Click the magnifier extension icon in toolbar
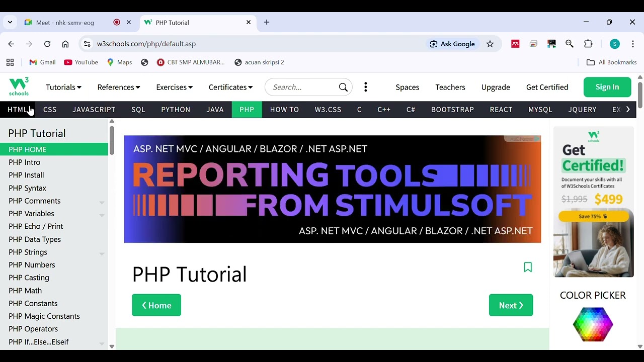 (x=570, y=44)
